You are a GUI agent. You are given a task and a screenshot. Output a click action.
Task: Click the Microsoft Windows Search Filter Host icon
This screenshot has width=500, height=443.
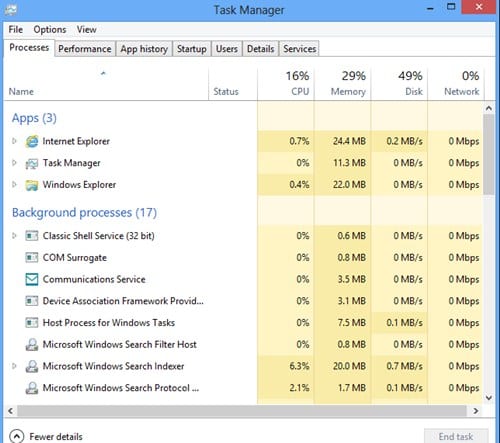(32, 345)
